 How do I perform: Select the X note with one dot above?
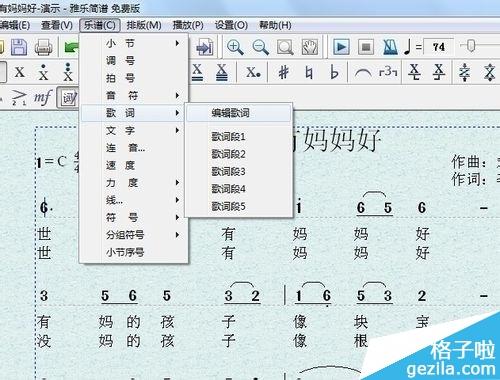tap(43, 72)
